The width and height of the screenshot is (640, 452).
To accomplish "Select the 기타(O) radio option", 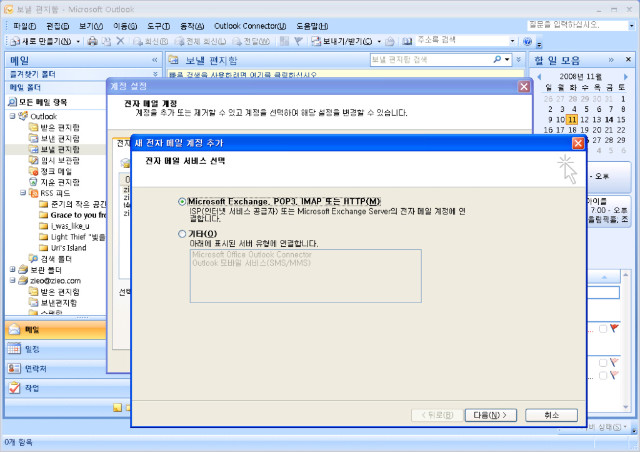I will 182,234.
